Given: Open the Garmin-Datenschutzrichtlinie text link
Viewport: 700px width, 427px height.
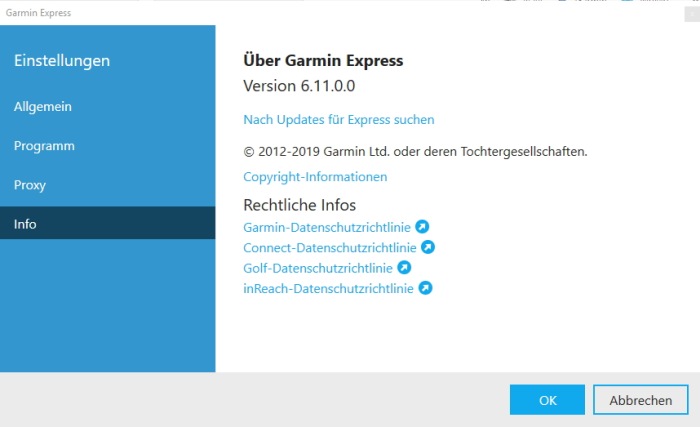Looking at the screenshot, I should pos(328,227).
